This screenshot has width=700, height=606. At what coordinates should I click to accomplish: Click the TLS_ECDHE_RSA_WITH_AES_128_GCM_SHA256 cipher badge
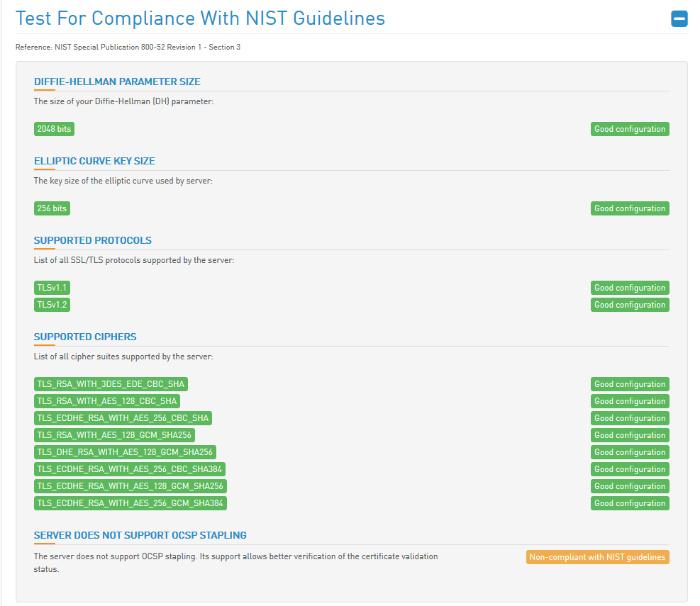tap(130, 486)
